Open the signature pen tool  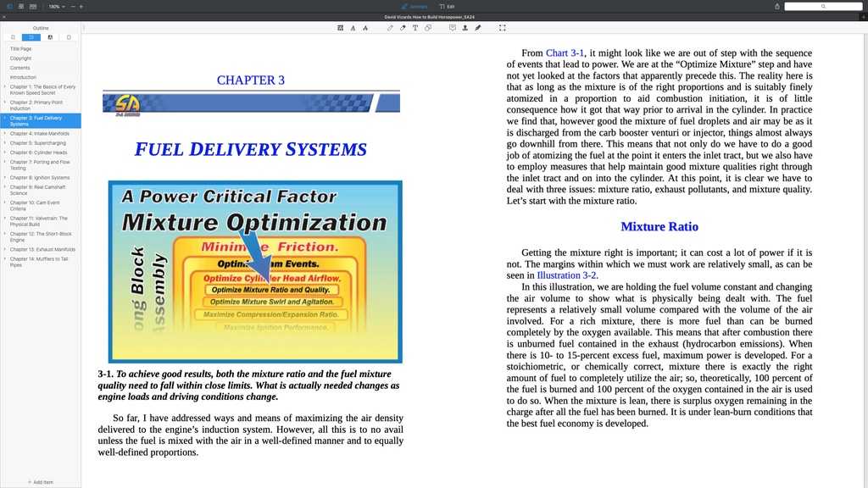[x=478, y=28]
